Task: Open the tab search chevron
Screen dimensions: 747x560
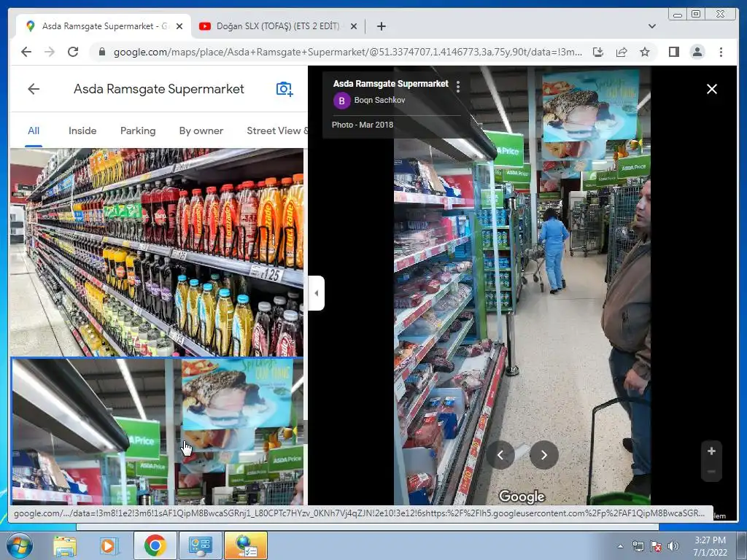Action: coord(652,26)
